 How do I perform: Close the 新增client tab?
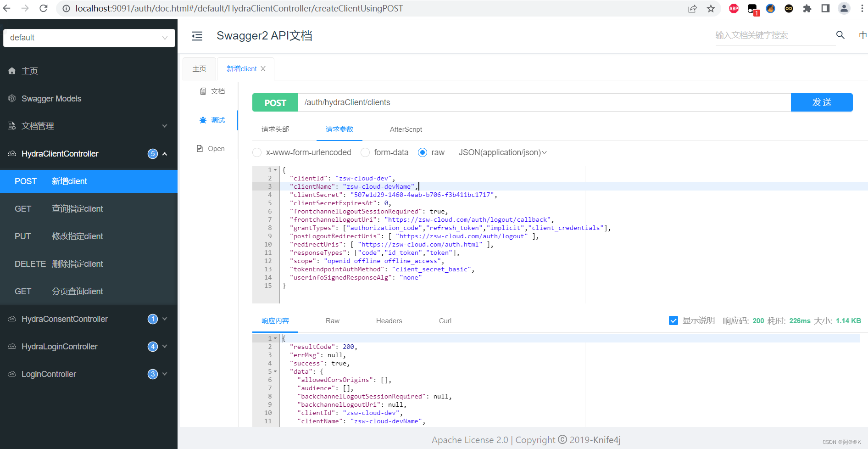(x=263, y=69)
